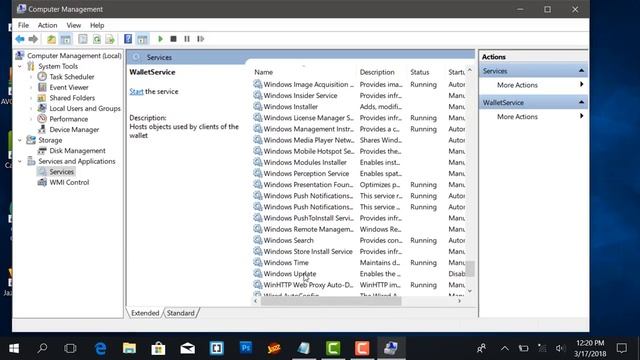Click the Stop Service square icon
This screenshot has height=360, width=640.
(173, 39)
